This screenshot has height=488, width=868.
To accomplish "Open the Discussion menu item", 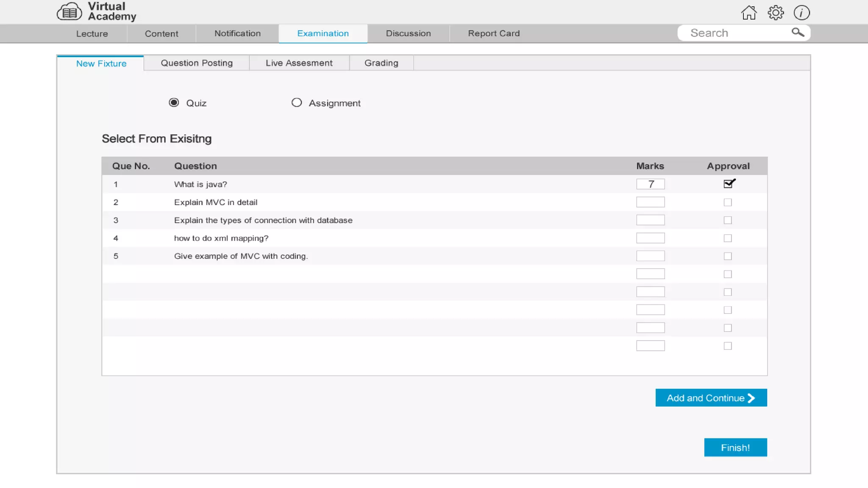I will [x=408, y=33].
